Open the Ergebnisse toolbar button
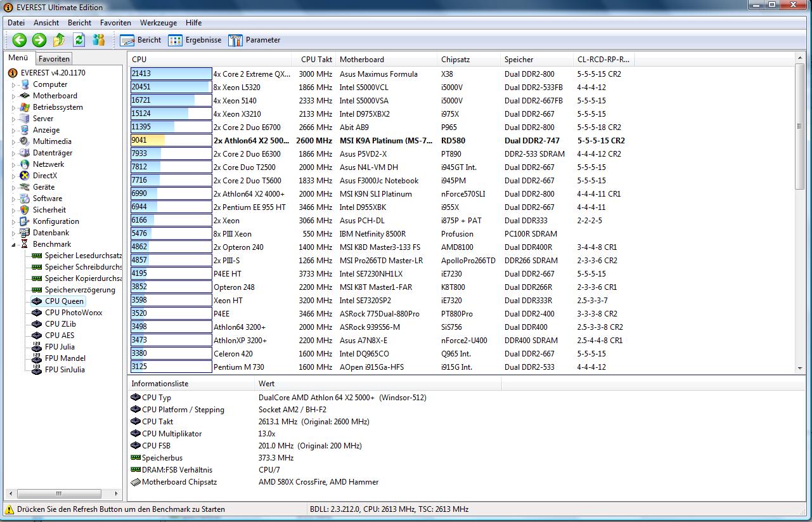Image resolution: width=812 pixels, height=522 pixels. tap(195, 40)
